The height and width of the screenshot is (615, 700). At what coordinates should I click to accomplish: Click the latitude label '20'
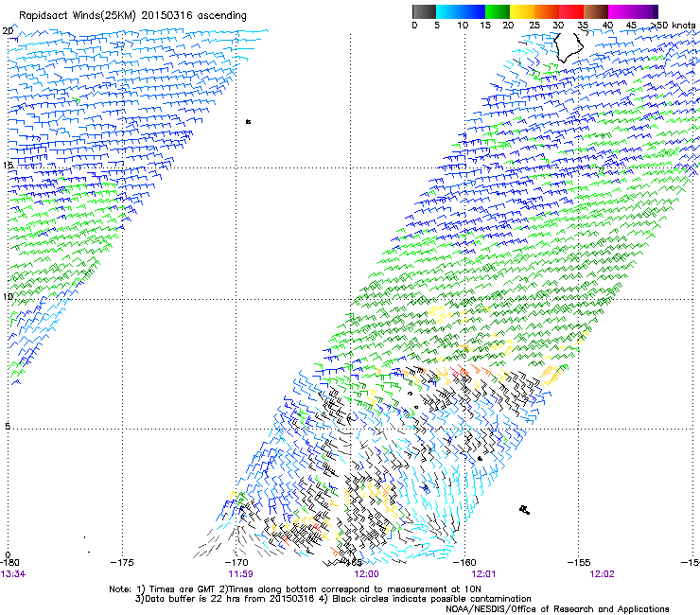pos(8,31)
